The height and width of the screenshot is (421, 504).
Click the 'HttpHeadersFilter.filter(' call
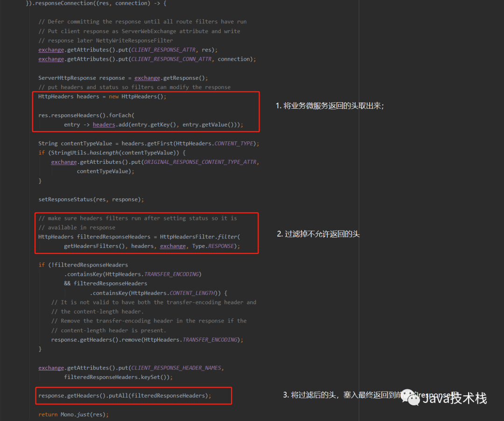click(200, 237)
